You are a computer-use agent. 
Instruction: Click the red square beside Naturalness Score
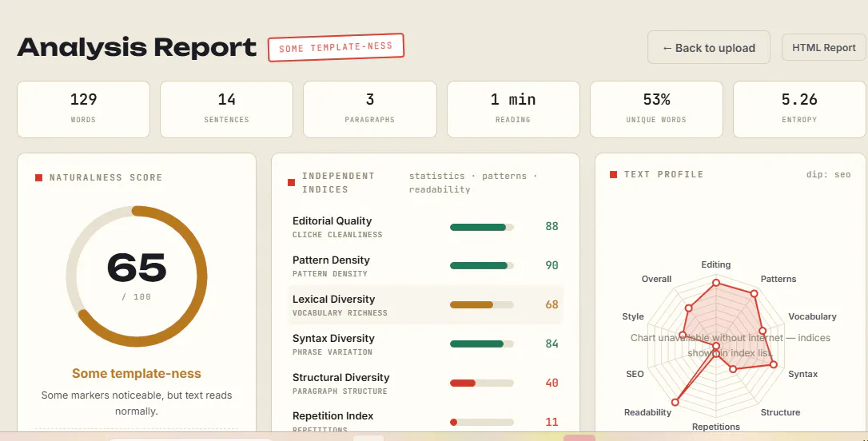[x=38, y=177]
